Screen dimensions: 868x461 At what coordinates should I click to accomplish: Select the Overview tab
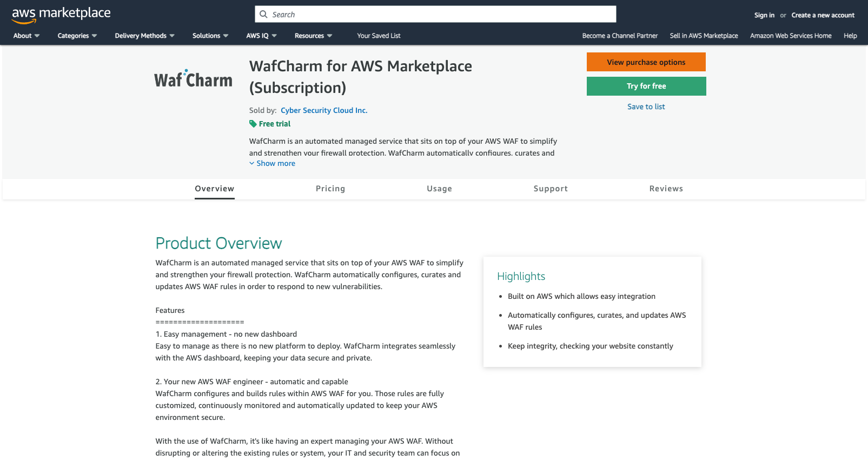click(215, 189)
